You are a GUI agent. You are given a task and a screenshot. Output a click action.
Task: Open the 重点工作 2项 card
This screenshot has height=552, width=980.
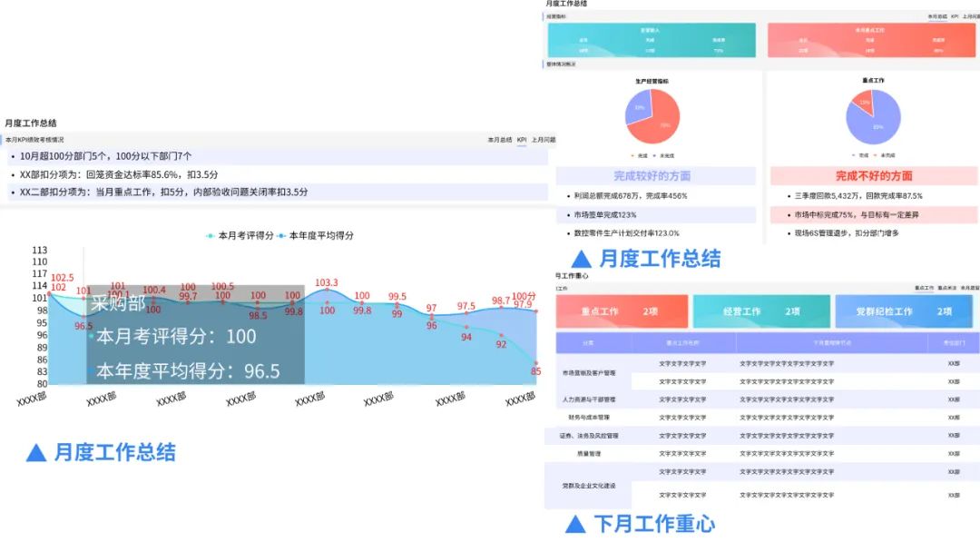[626, 311]
